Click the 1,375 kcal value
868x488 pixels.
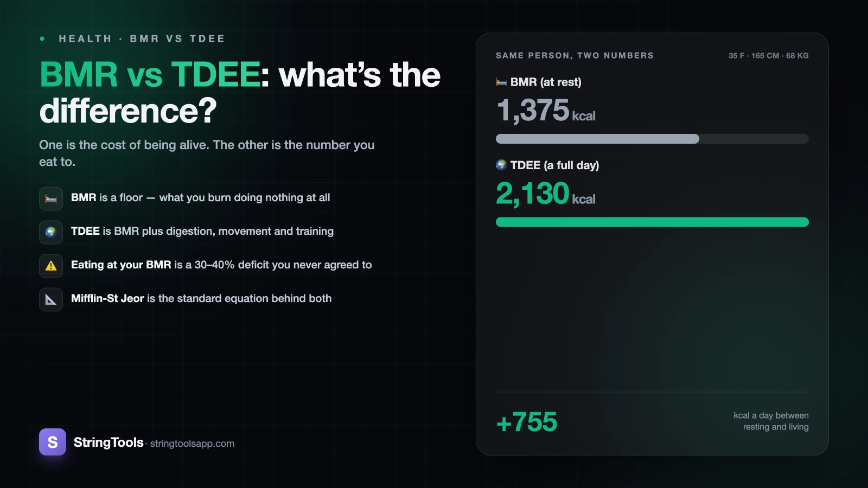(546, 110)
